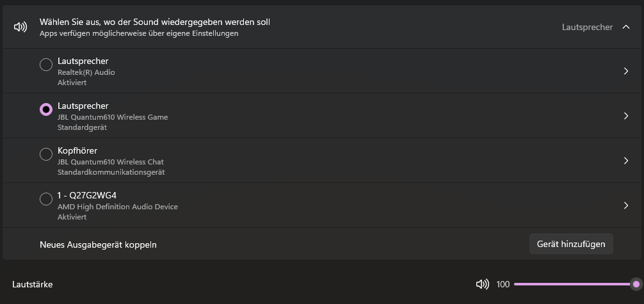Click the Kopfhörer device name

[77, 151]
